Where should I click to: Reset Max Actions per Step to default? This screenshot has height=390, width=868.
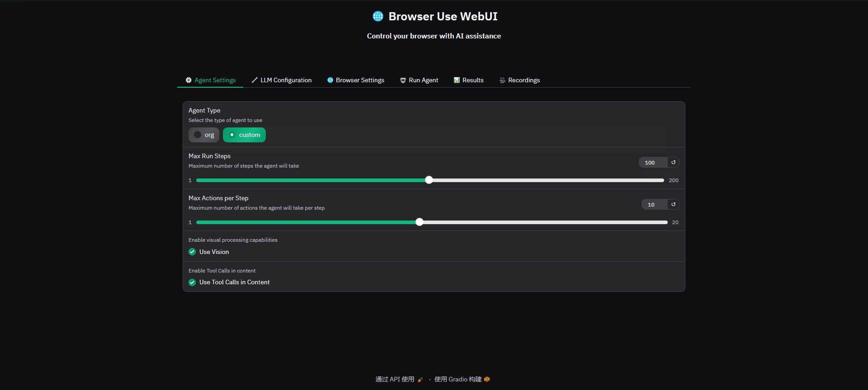pyautogui.click(x=674, y=204)
